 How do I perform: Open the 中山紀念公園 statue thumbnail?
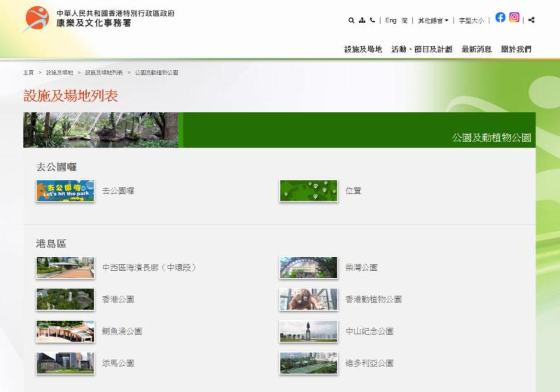[308, 331]
